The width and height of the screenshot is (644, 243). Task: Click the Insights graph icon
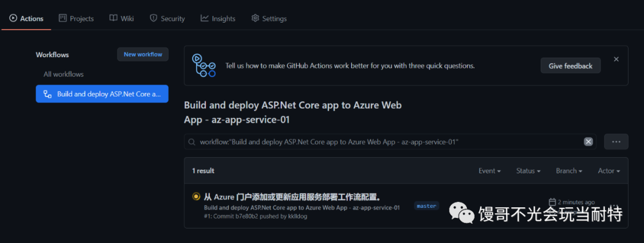[x=205, y=18]
